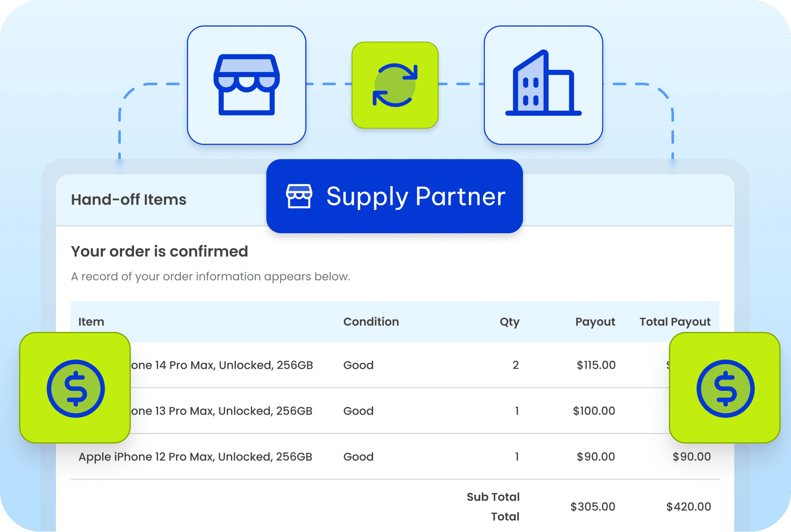This screenshot has width=791, height=532.
Task: Click the $100.00 payout value
Action: (594, 411)
